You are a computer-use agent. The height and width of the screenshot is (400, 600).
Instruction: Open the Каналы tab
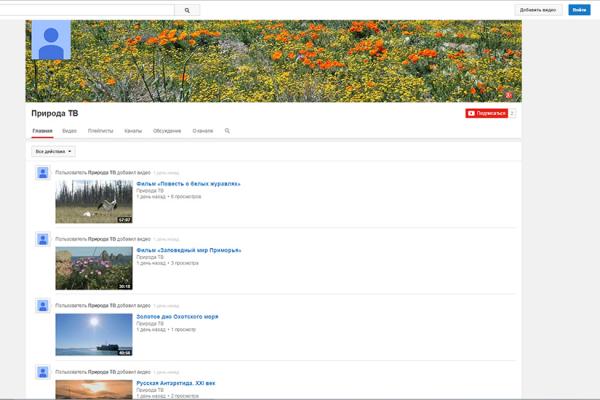click(133, 131)
